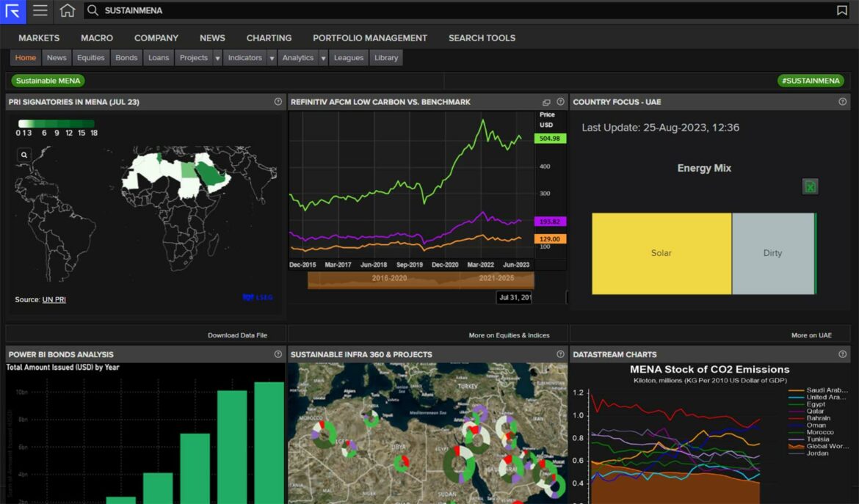Switch to the Bonds tab
This screenshot has width=859, height=504.
[126, 58]
